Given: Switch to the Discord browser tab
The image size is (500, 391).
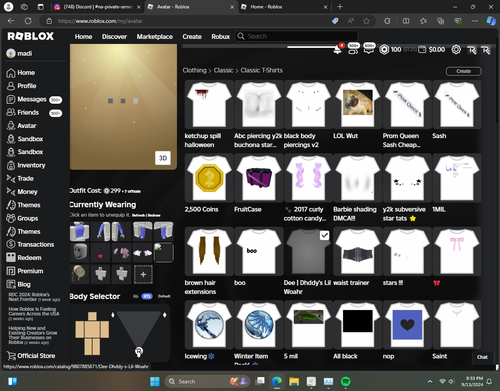Looking at the screenshot, I should 97,7.
